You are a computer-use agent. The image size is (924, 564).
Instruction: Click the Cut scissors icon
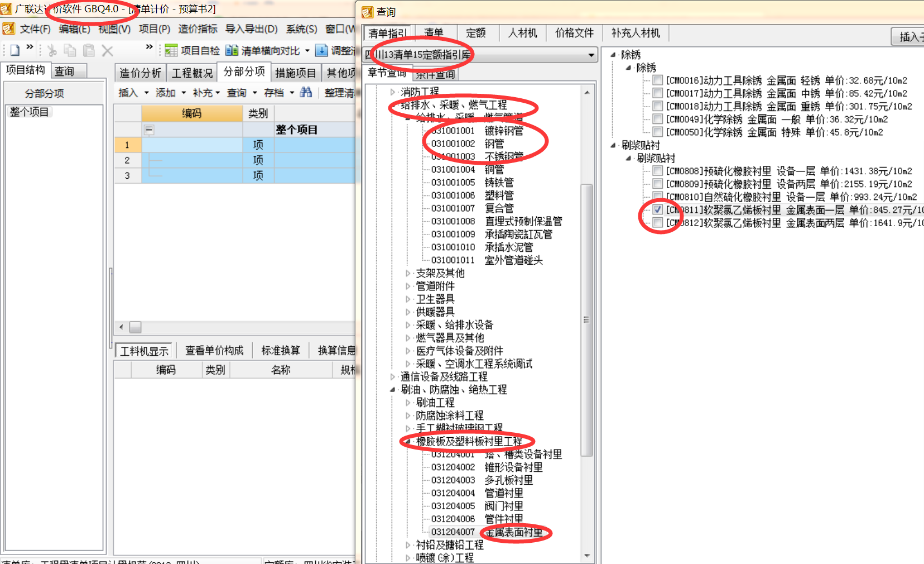tap(52, 51)
